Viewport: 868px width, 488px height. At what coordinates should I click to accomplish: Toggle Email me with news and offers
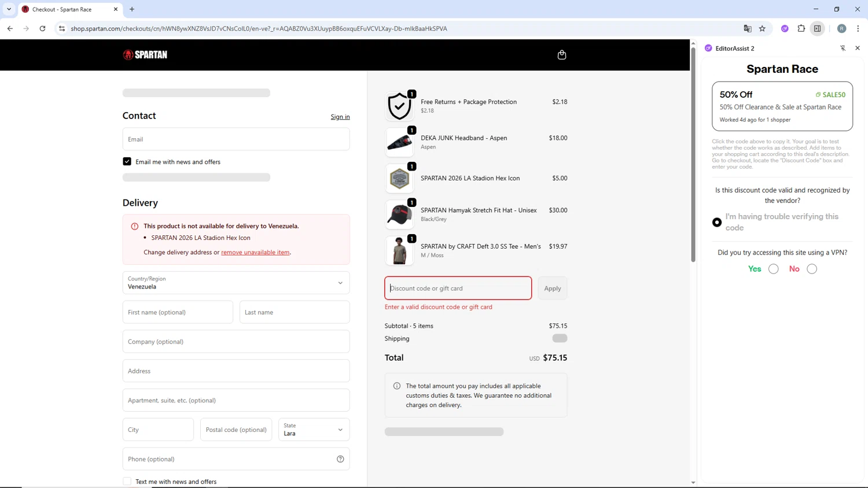click(x=127, y=162)
